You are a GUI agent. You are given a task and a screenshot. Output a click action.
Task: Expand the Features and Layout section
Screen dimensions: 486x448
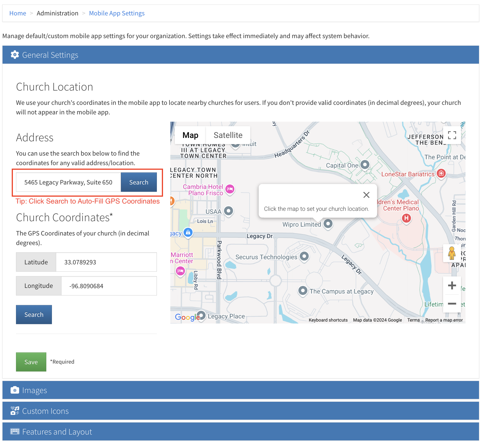(x=241, y=431)
